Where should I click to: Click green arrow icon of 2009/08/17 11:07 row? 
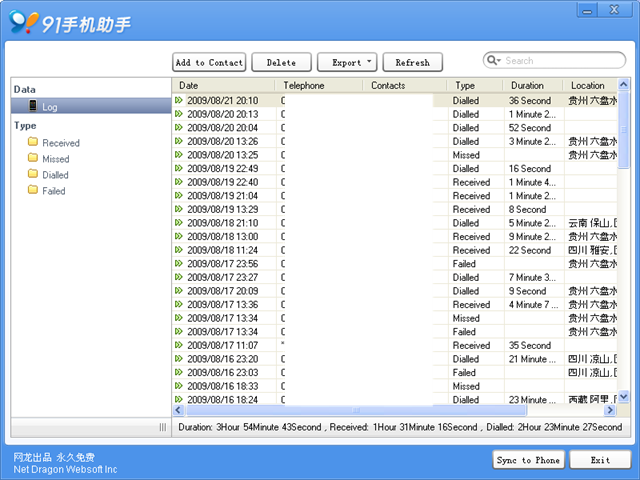(x=179, y=345)
